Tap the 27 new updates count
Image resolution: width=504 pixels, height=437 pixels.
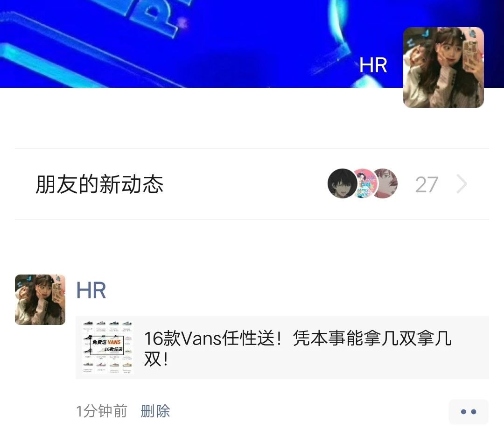(427, 184)
